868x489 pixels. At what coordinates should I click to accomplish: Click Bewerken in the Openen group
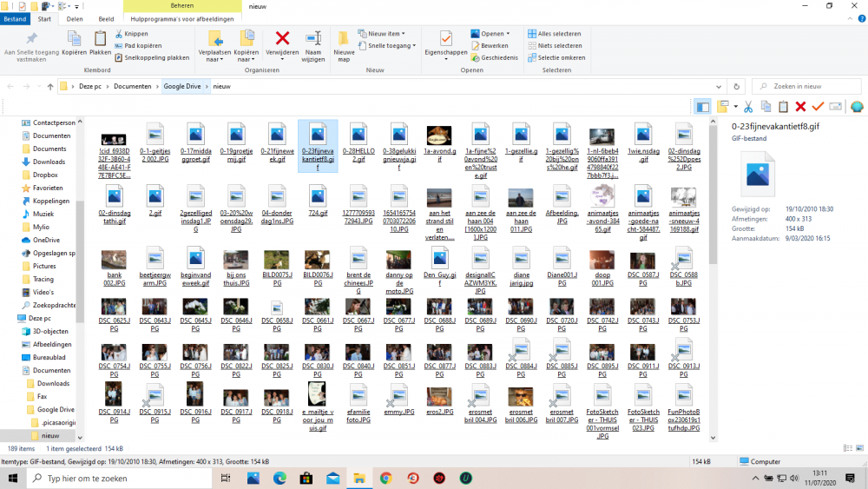(x=490, y=45)
